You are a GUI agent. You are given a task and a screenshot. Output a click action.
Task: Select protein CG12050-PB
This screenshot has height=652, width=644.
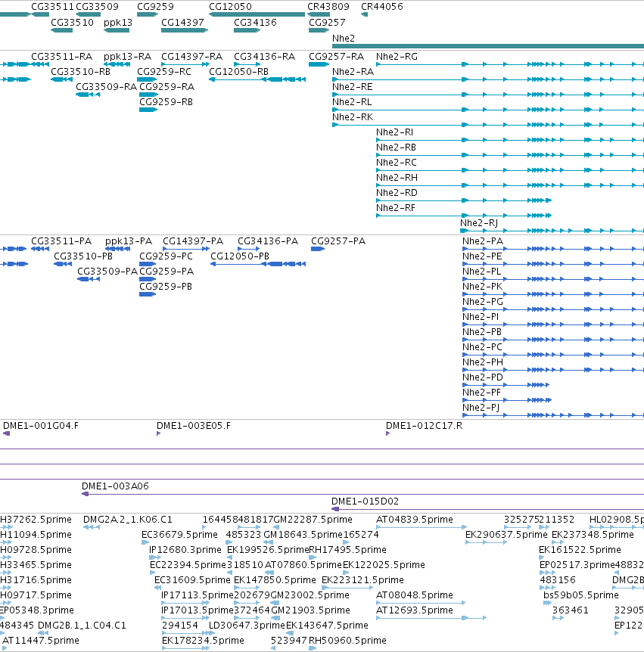point(240,256)
